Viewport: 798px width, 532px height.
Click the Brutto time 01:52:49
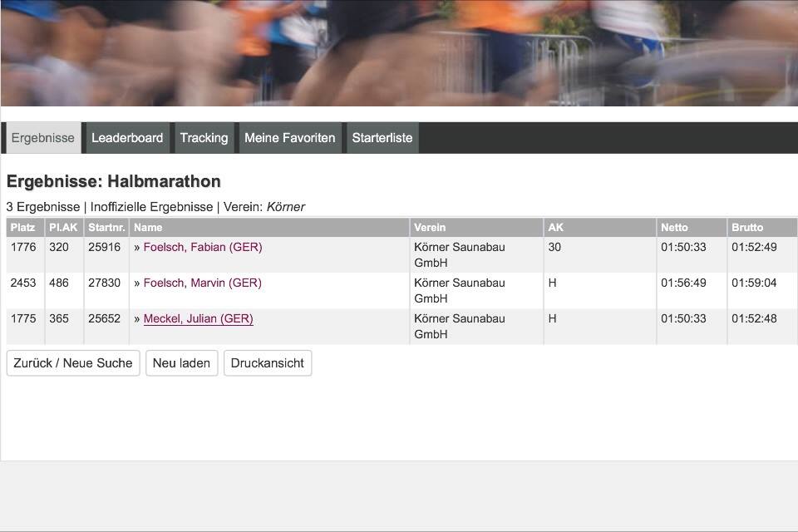point(754,247)
